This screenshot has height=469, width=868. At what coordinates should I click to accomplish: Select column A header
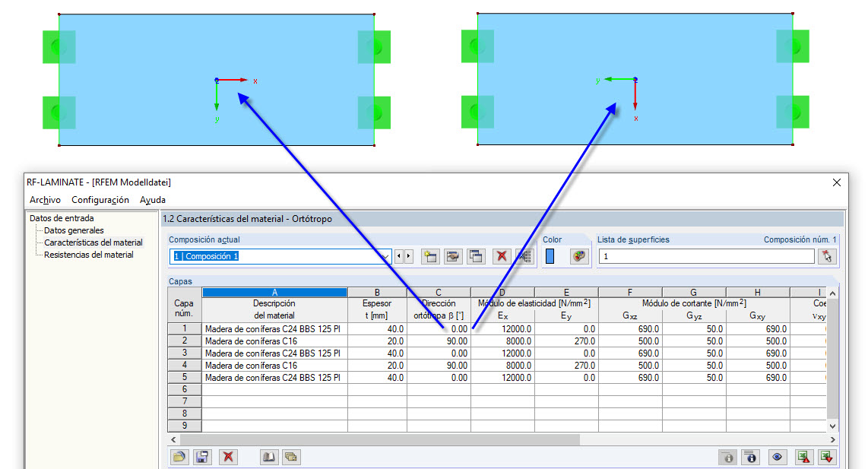(274, 293)
